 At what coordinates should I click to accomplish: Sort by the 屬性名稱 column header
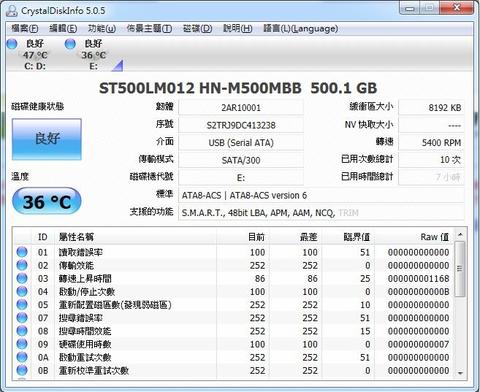click(136, 237)
